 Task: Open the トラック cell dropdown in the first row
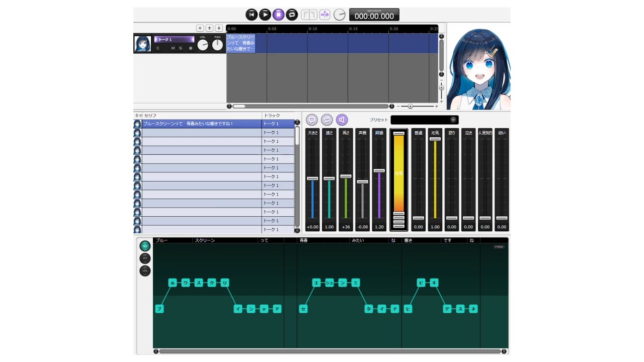(x=278, y=124)
